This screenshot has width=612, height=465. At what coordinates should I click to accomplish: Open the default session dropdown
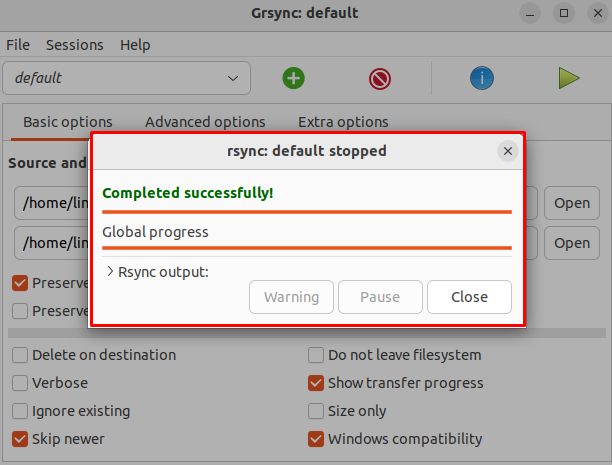tap(126, 78)
